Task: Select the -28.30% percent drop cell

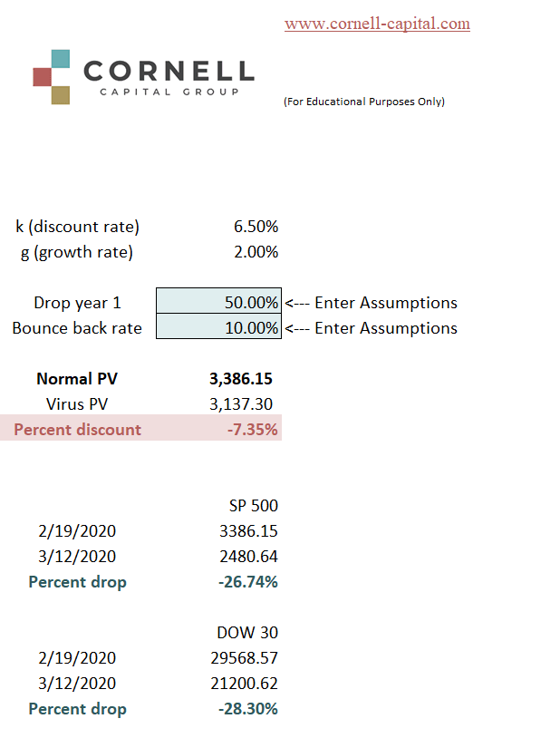Action: coord(248,709)
